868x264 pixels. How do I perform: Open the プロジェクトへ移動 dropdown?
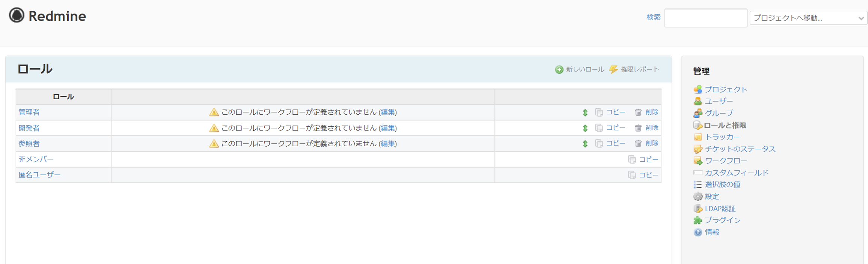click(808, 18)
